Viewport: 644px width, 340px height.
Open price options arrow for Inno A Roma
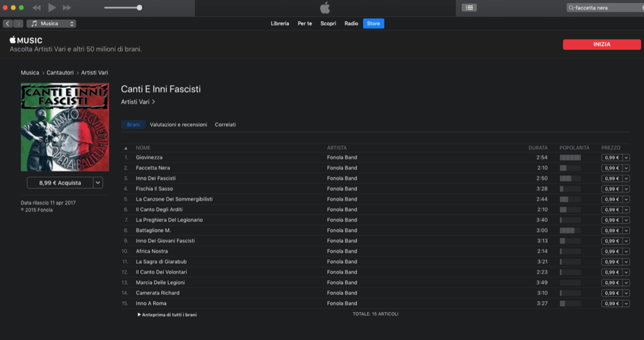click(626, 303)
